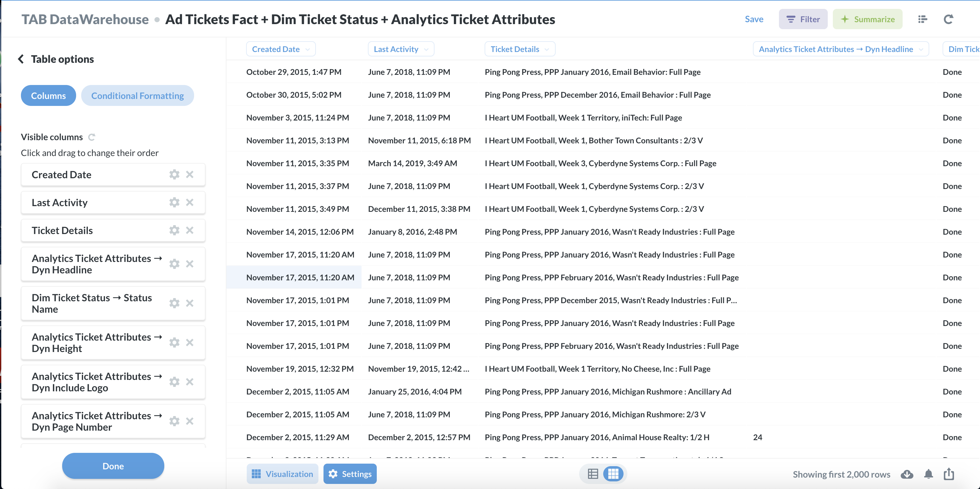Viewport: 980px width, 489px height.
Task: Open the Ticket Details header dropdown
Action: [520, 49]
